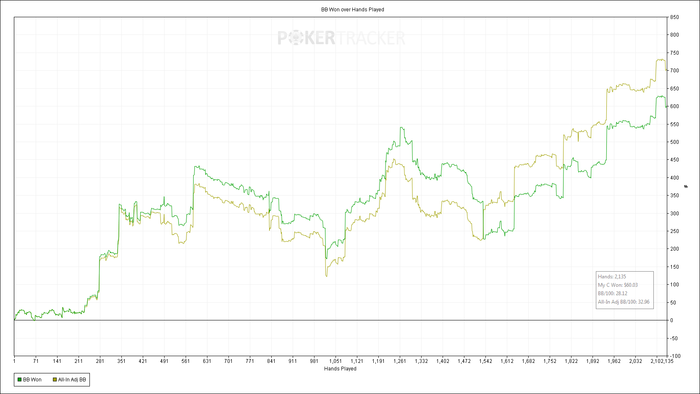
Task: Click the 1,962 tick label on the x-axis
Action: (614, 361)
